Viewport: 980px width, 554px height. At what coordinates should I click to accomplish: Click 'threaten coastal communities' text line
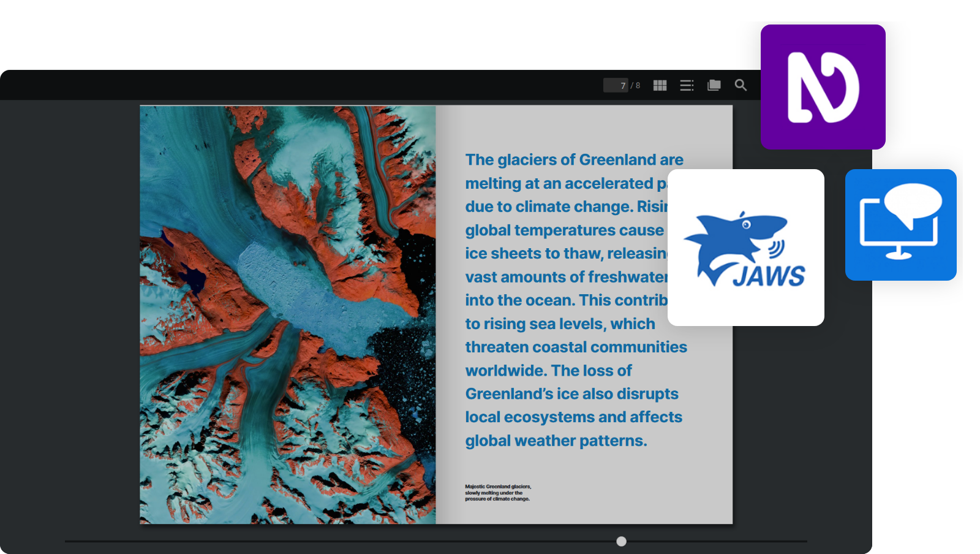point(576,347)
